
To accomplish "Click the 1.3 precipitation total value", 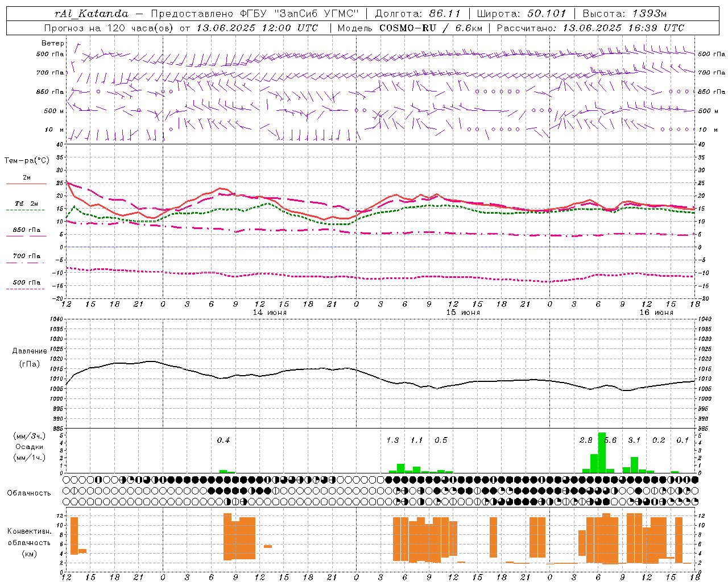I will 392,440.
